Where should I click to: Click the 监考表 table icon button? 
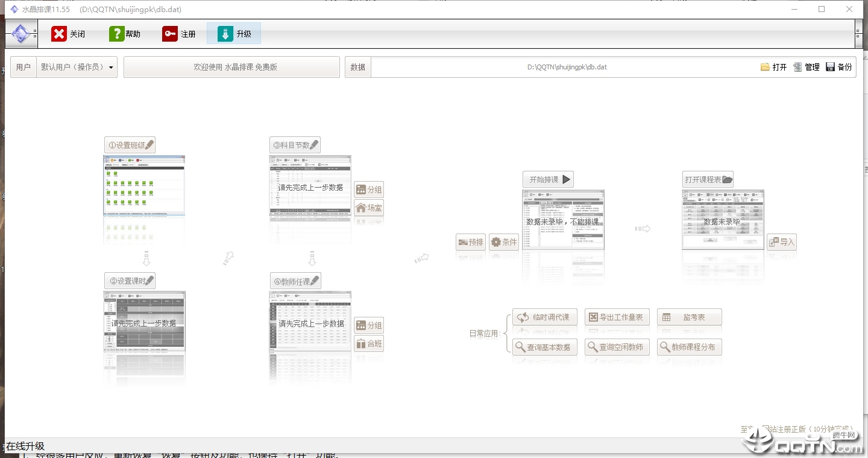[x=690, y=317]
